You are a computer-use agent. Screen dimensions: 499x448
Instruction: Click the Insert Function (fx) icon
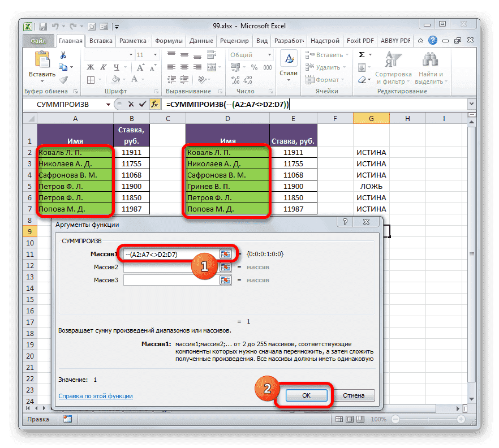156,104
